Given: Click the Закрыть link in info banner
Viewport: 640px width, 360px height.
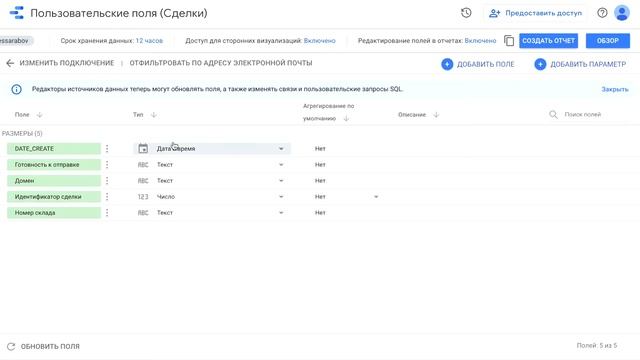Looking at the screenshot, I should point(615,89).
